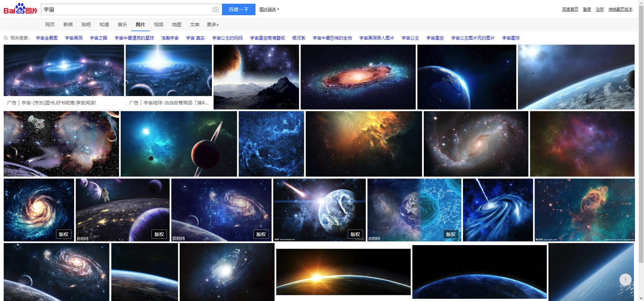644x301 pixels.
Task: Select related search 宇宙黑洞
Action: tap(74, 38)
